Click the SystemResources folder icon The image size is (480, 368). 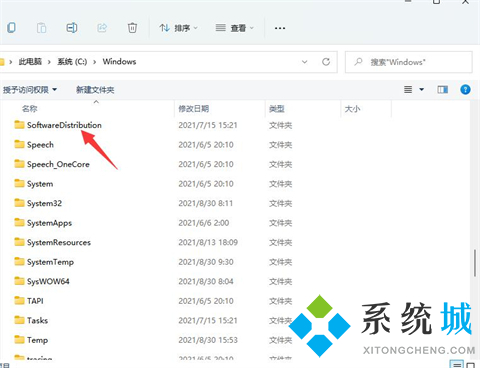click(19, 242)
